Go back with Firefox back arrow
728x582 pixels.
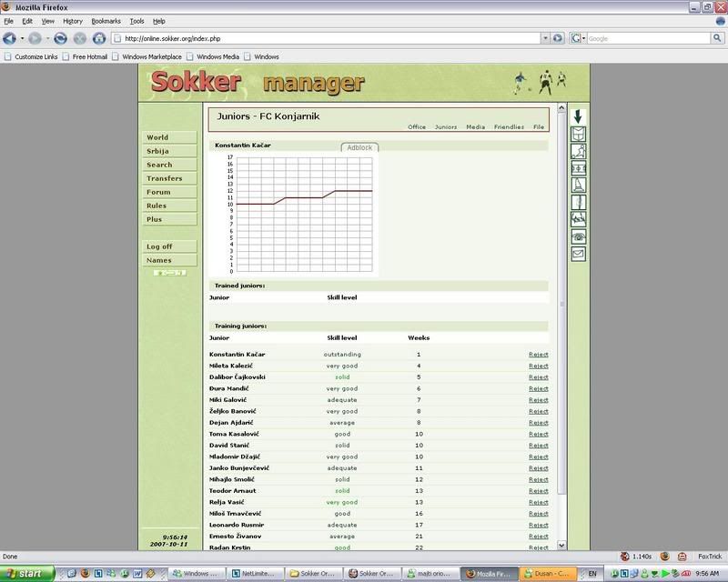pos(9,38)
